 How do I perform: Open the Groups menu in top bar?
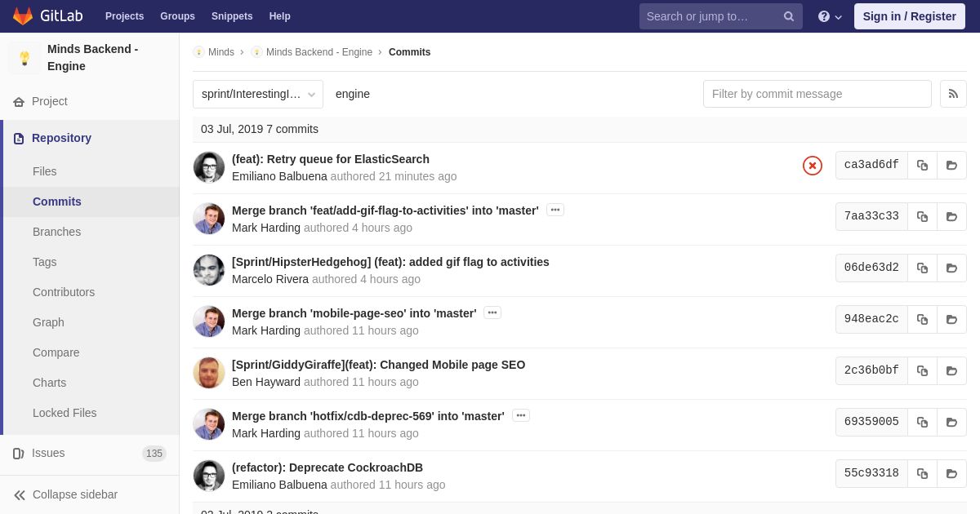click(177, 16)
